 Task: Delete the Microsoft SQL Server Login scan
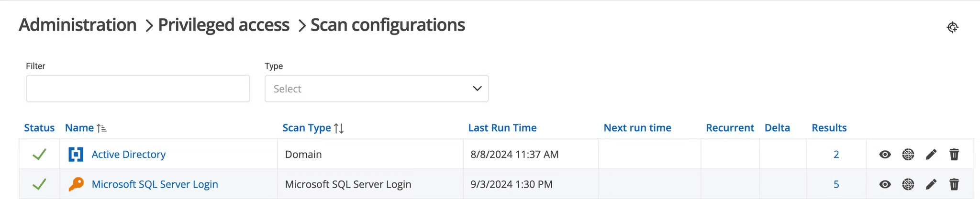(x=954, y=184)
